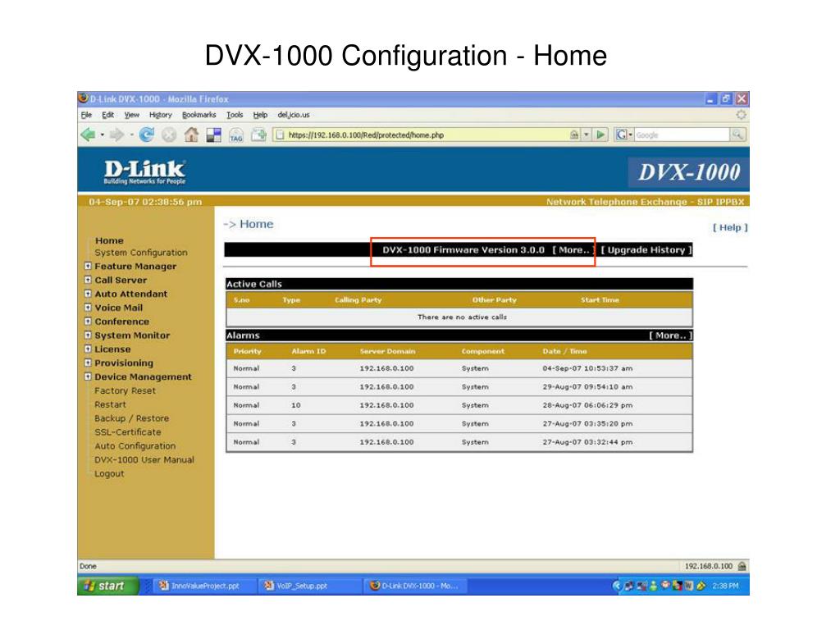Open the Tools menu
Image resolution: width=840 pixels, height=630 pixels.
coord(235,115)
